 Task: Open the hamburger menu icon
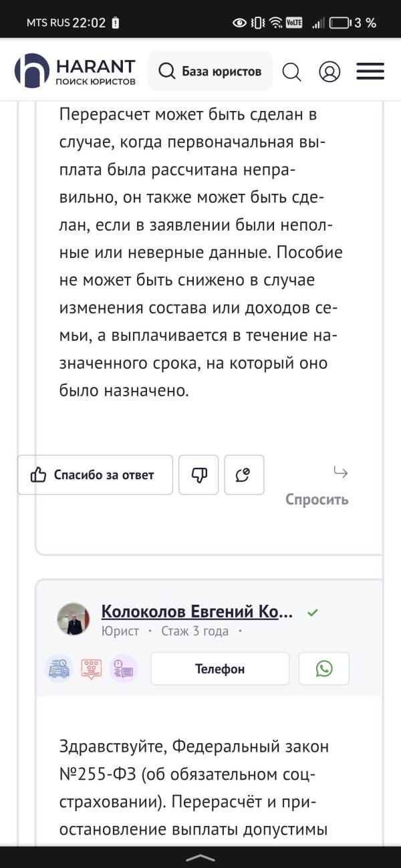click(x=370, y=71)
